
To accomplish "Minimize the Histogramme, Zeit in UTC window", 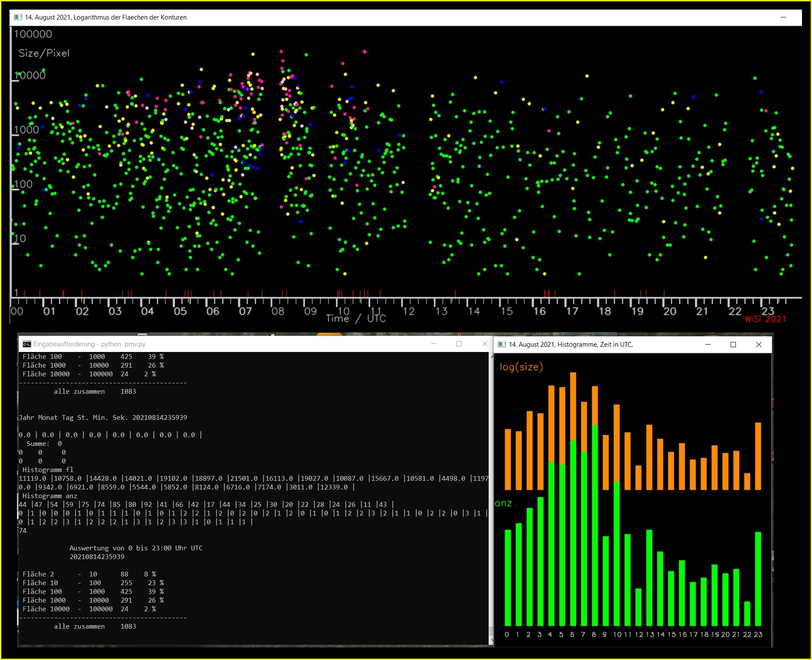I will (x=708, y=345).
